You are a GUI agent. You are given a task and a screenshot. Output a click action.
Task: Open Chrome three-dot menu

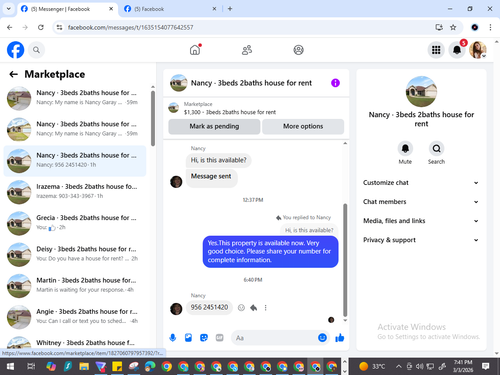(490, 27)
